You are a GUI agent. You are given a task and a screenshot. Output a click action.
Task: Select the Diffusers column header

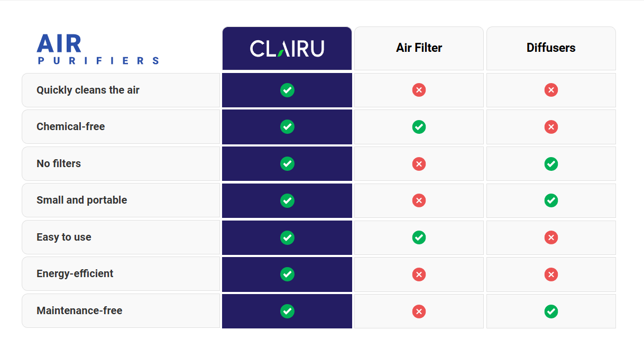(x=551, y=48)
